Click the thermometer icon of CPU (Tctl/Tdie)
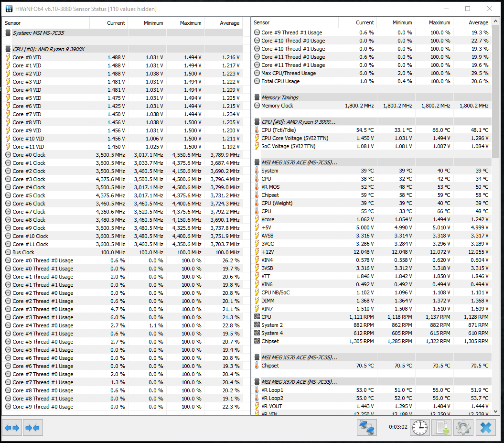 click(257, 130)
